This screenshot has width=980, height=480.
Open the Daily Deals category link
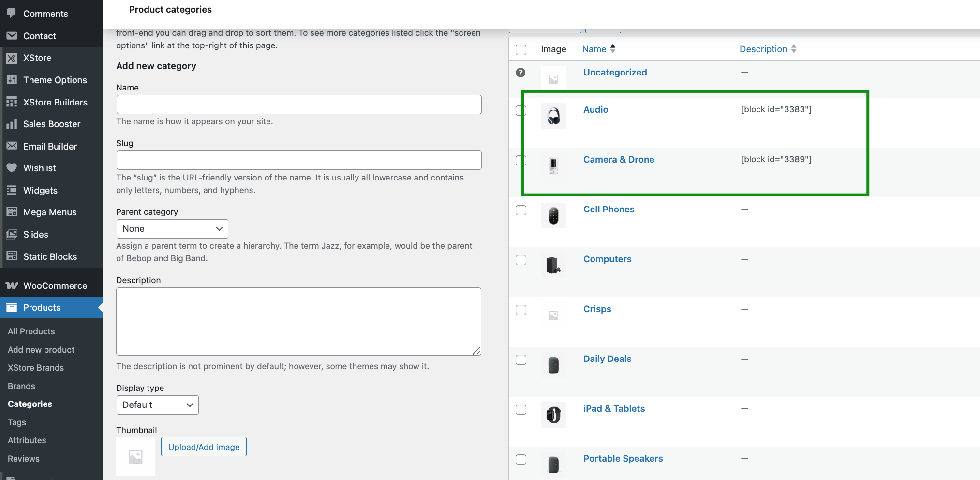[607, 359]
